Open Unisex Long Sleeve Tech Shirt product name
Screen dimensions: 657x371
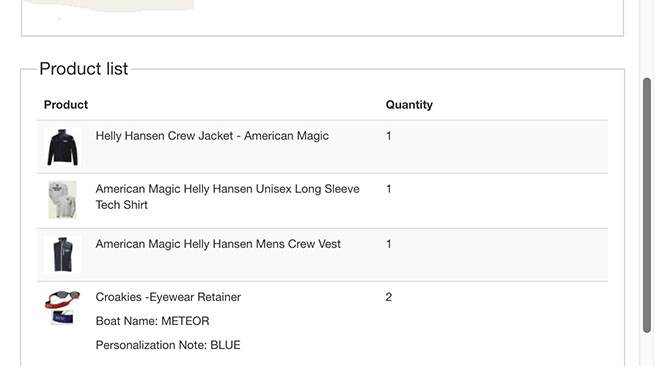point(228,197)
